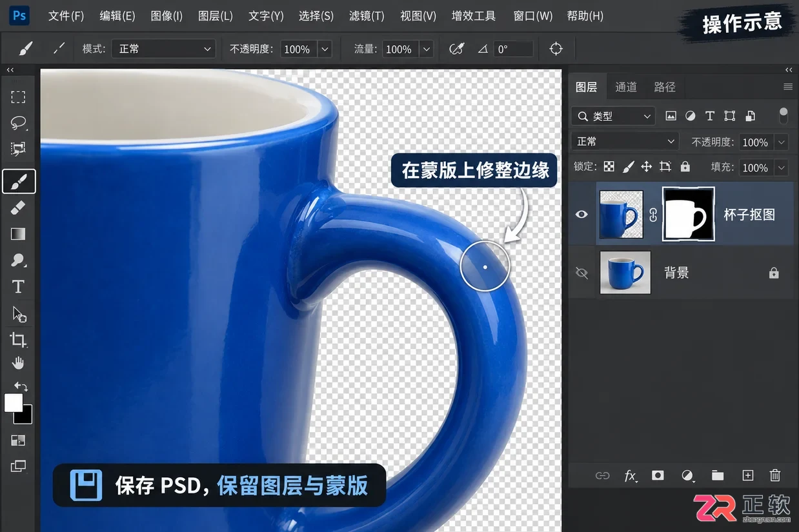Viewport: 799px width, 532px height.
Task: Toggle the layer-mask link chain
Action: 652,215
